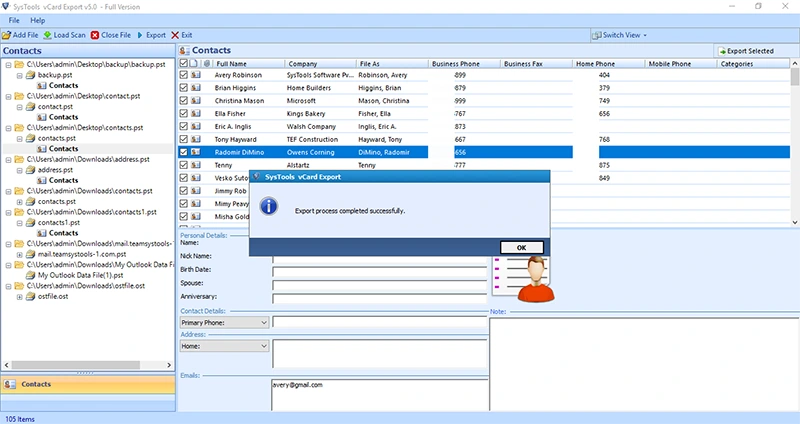Click the contacts list vertical scrollbar down arrow
The width and height of the screenshot is (800, 424).
794,222
